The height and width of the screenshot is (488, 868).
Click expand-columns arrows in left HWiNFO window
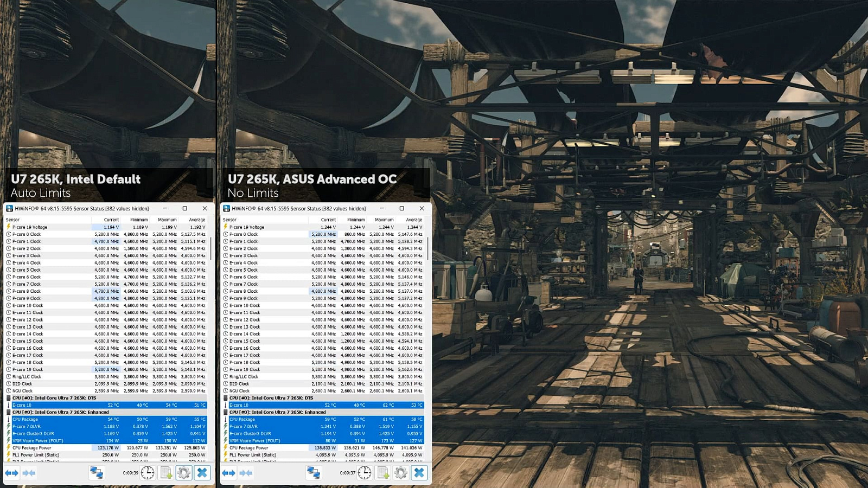(11, 473)
